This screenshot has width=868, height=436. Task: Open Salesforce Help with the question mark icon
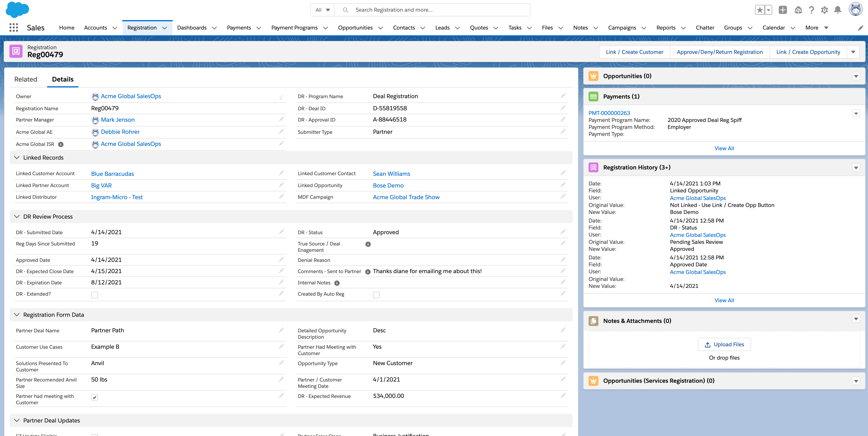point(811,10)
